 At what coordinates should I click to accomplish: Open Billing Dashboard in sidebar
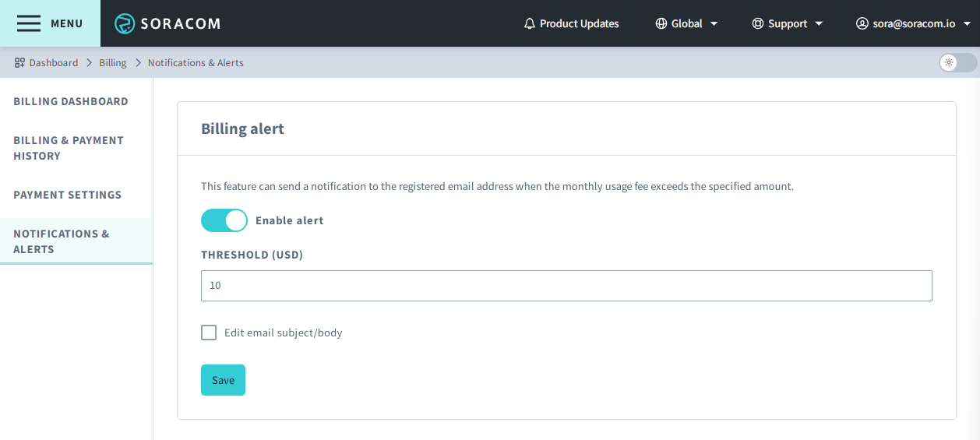pos(71,101)
